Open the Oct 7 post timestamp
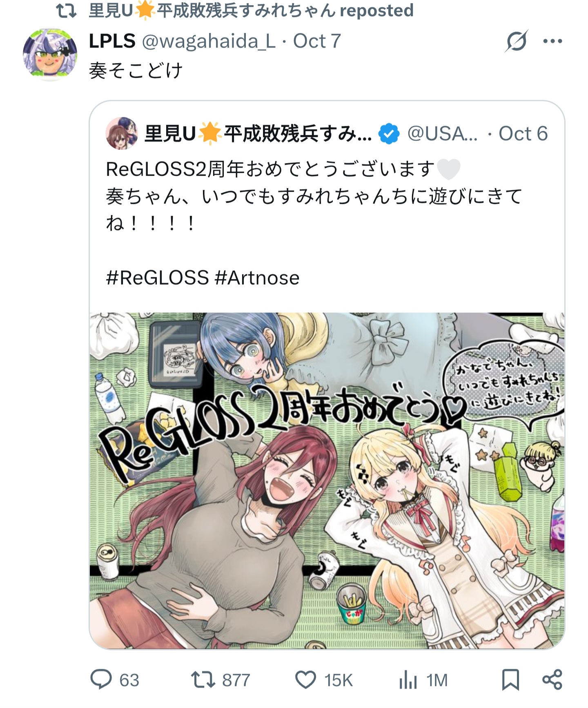 pyautogui.click(x=317, y=41)
